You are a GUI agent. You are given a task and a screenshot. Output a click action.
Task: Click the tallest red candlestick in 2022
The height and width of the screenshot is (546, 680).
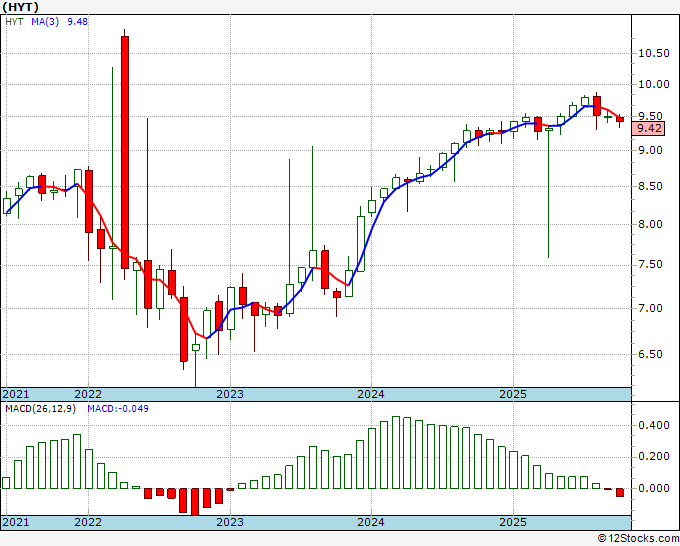[x=125, y=152]
